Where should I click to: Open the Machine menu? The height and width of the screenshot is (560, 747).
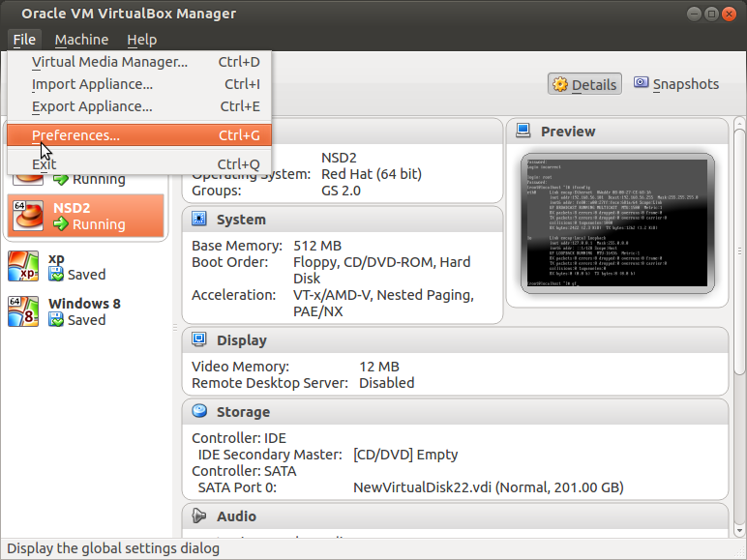(81, 40)
